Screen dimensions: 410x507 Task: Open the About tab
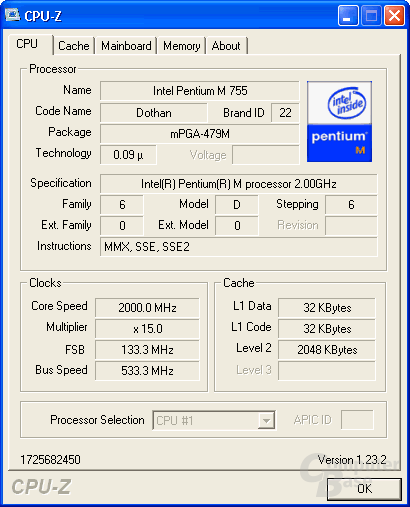tap(226, 46)
